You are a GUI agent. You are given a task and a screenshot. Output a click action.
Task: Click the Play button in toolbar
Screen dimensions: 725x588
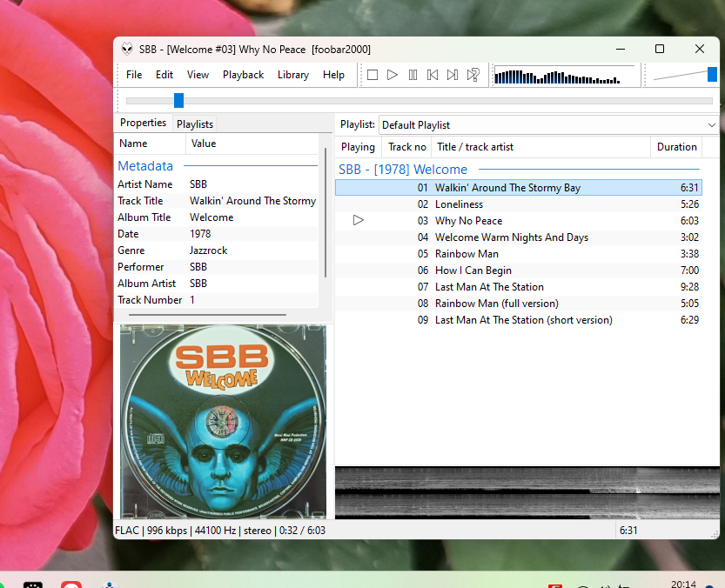pyautogui.click(x=392, y=75)
